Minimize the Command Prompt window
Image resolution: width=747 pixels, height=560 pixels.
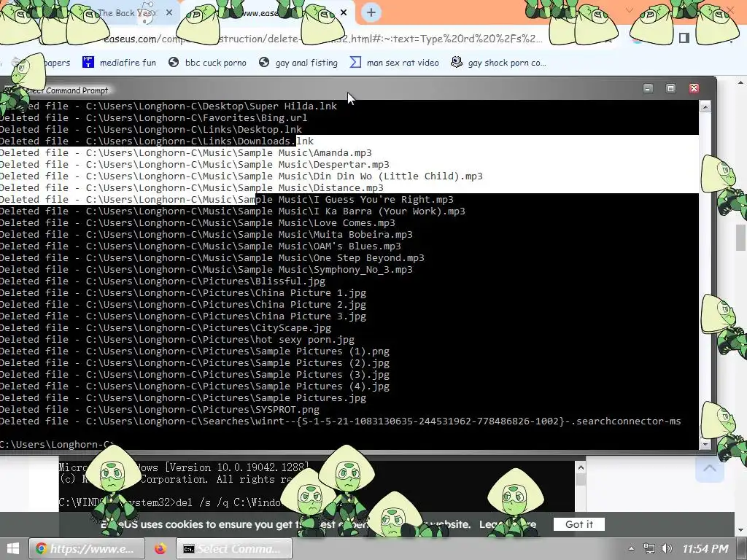tap(648, 88)
